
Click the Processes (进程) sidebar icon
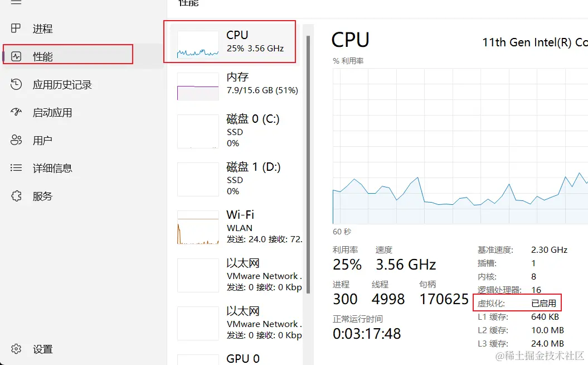coord(16,28)
